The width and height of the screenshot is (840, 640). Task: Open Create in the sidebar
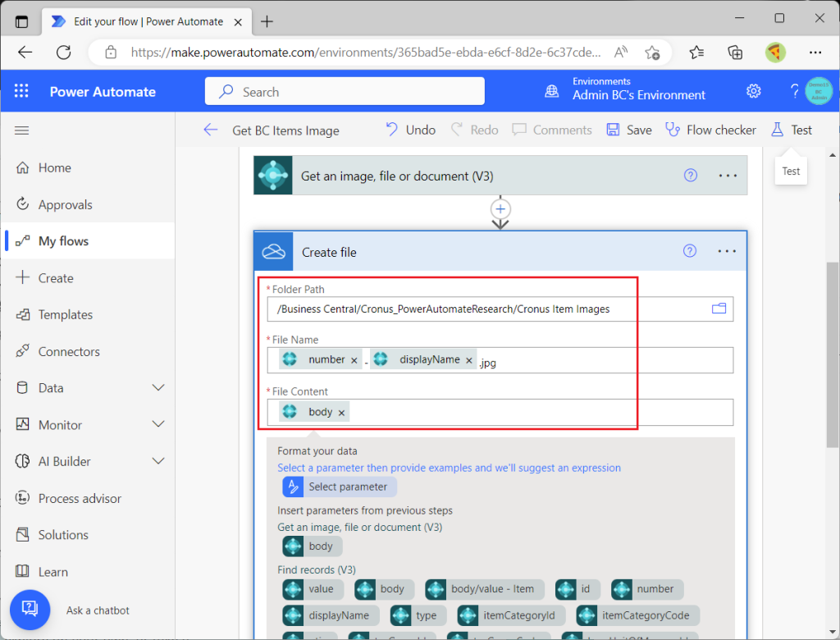pyautogui.click(x=89, y=277)
